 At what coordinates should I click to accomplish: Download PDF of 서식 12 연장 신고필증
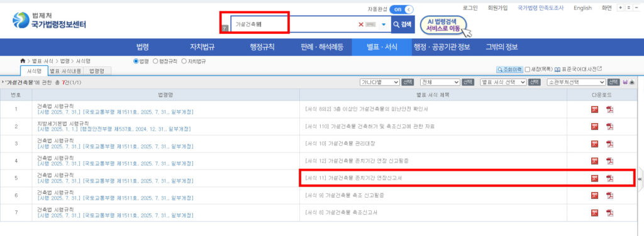(609, 161)
